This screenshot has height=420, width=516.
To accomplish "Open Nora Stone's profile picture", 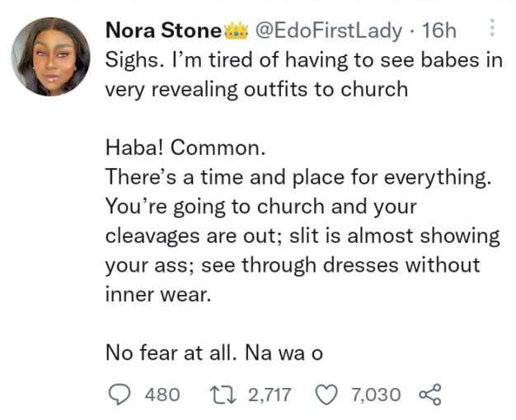I will (x=51, y=57).
